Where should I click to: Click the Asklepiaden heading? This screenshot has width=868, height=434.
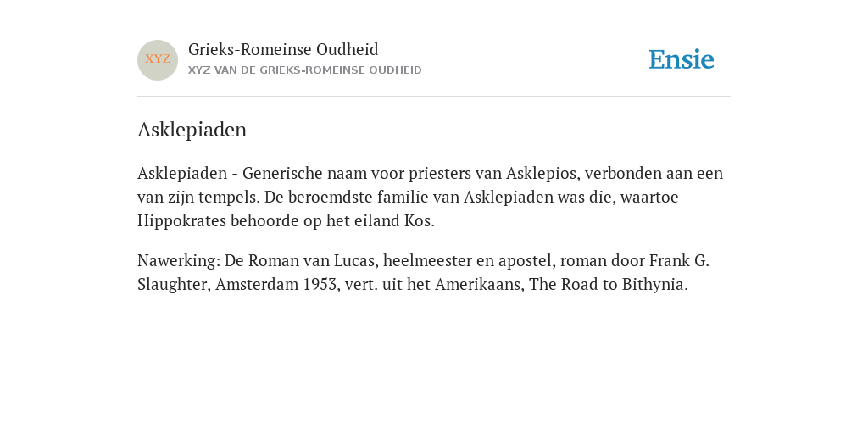(x=192, y=130)
